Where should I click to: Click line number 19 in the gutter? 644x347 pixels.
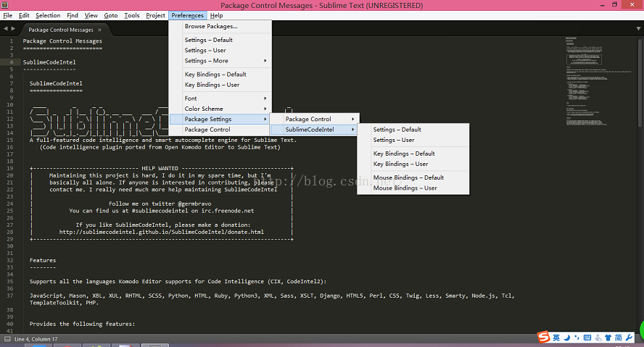[x=10, y=168]
